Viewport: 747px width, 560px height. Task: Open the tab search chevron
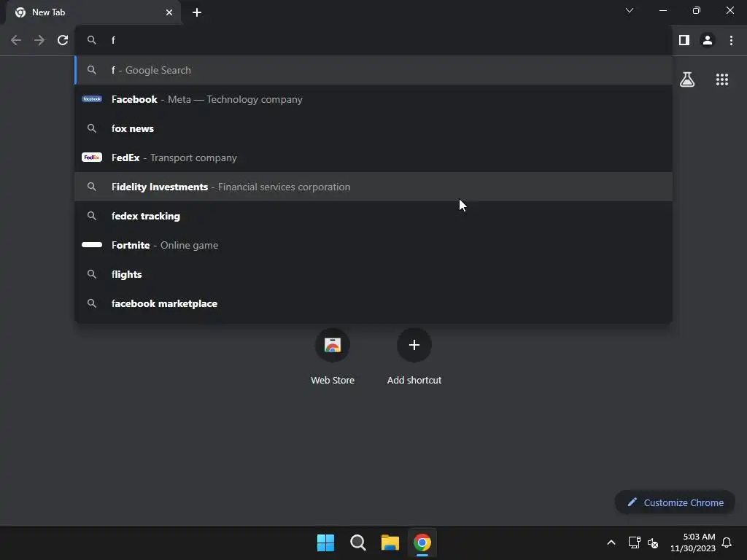pos(630,10)
